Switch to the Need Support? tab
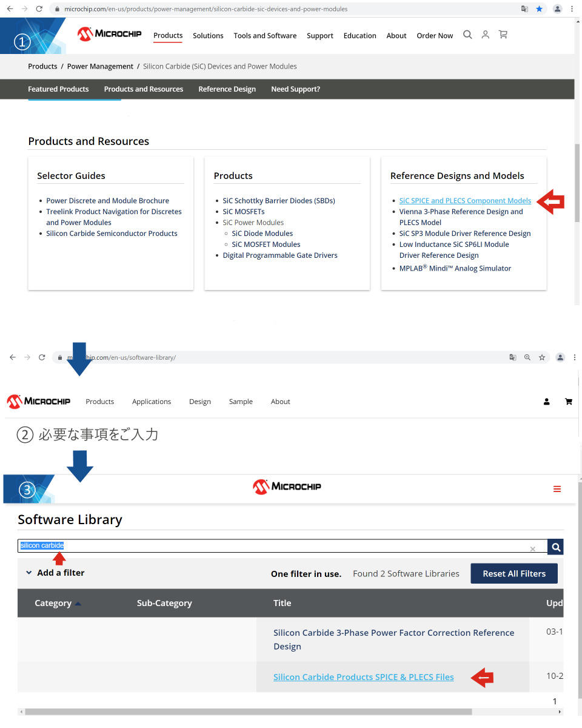Viewport: 582px width, 728px height. pos(296,89)
